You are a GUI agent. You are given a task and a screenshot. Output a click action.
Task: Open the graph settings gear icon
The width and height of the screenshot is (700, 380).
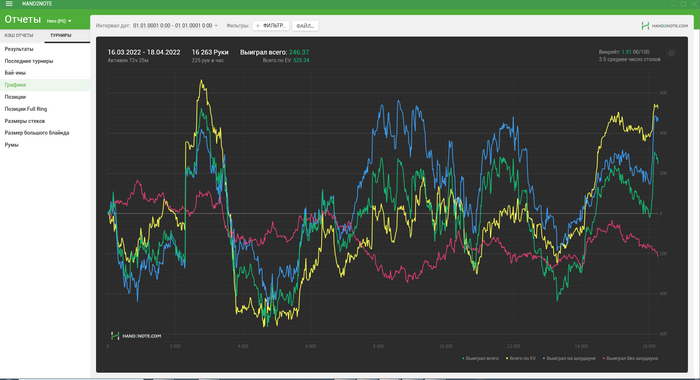[x=671, y=53]
